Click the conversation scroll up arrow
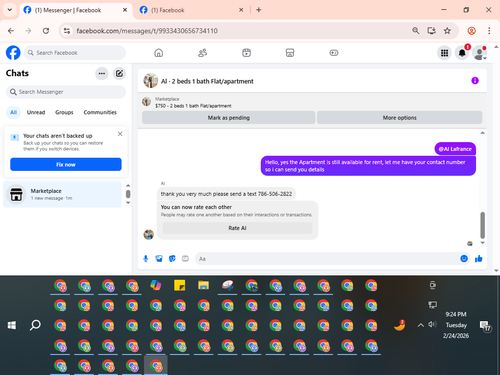Image resolution: width=500 pixels, height=375 pixels. [x=482, y=133]
